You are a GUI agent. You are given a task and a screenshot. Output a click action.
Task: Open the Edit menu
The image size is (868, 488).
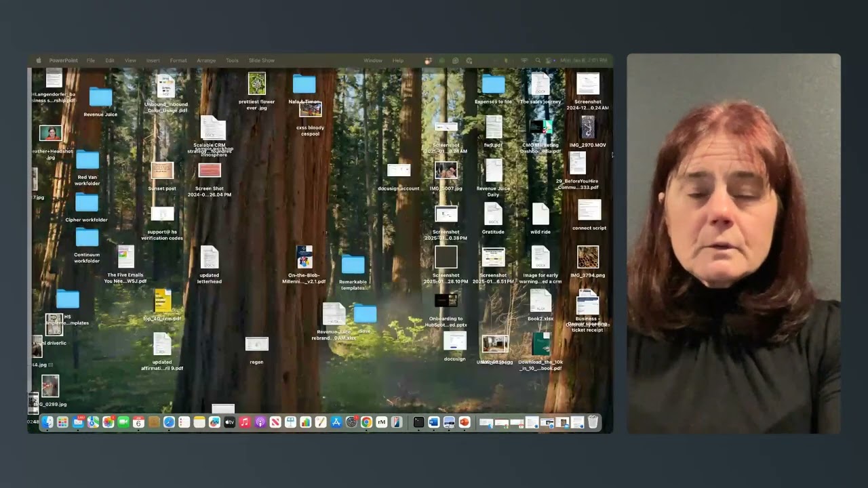pyautogui.click(x=110, y=61)
